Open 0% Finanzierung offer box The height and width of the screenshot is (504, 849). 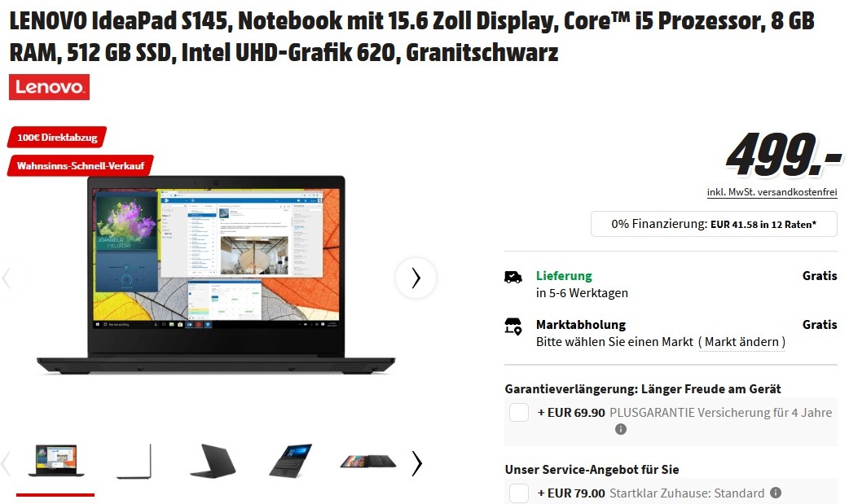point(714,224)
